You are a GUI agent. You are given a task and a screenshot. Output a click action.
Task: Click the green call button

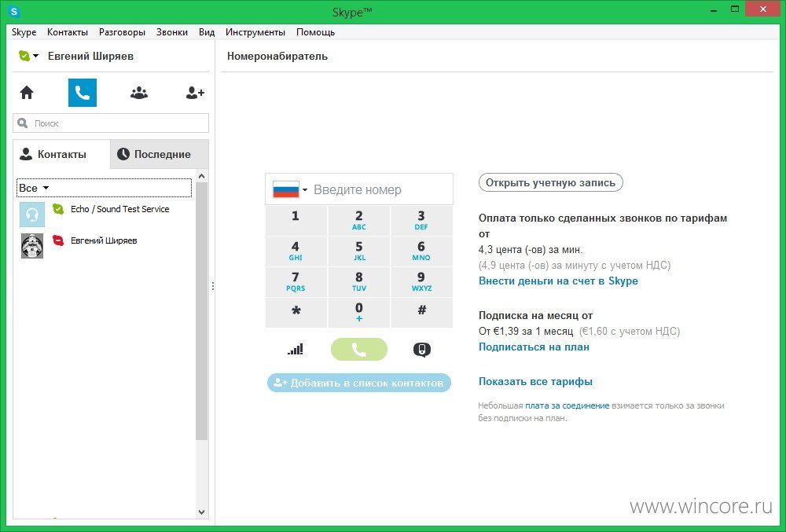point(359,349)
